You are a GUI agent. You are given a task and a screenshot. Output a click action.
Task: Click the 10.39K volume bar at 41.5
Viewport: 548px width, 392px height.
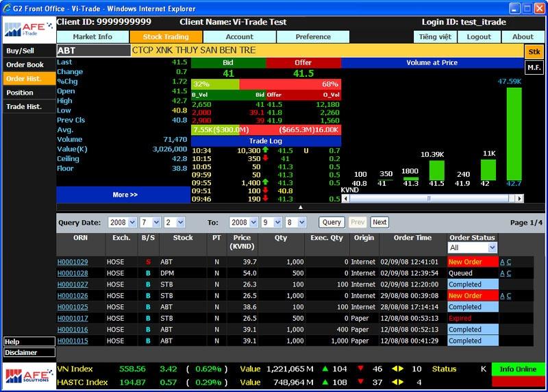[436, 170]
